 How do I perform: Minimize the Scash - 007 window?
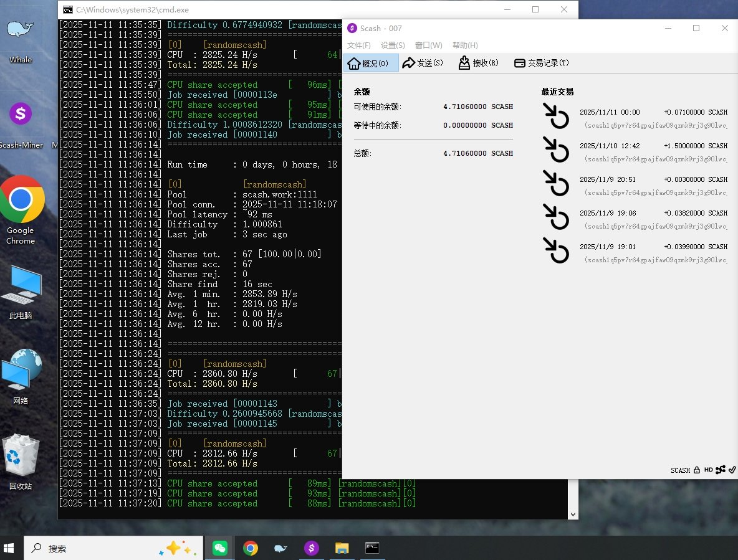pos(668,28)
